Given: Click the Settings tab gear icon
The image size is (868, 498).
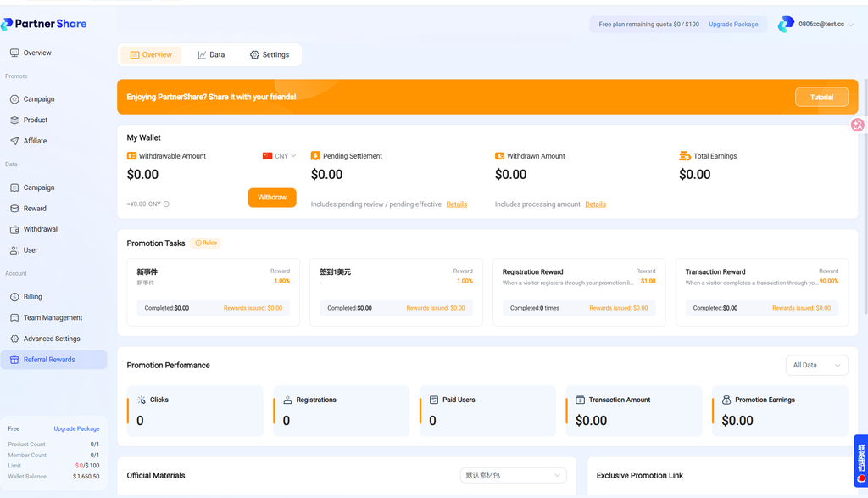Looking at the screenshot, I should (x=254, y=55).
